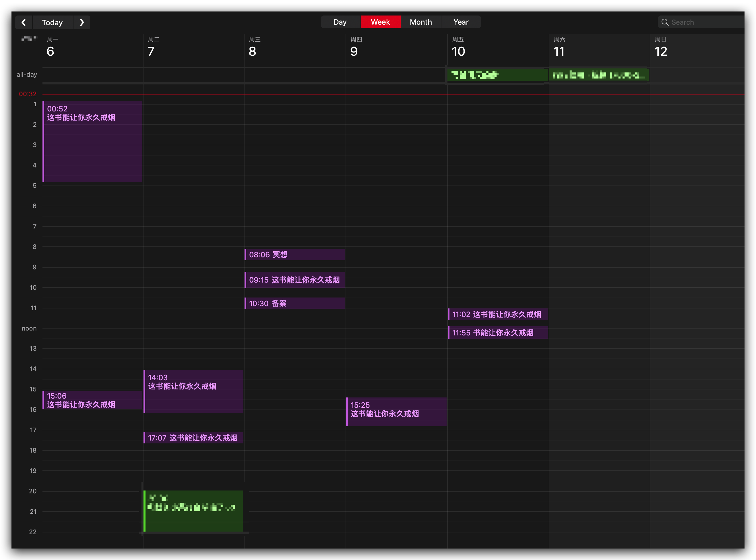Viewport: 756px width, 560px height.
Task: Switch to Day view
Action: pos(340,22)
